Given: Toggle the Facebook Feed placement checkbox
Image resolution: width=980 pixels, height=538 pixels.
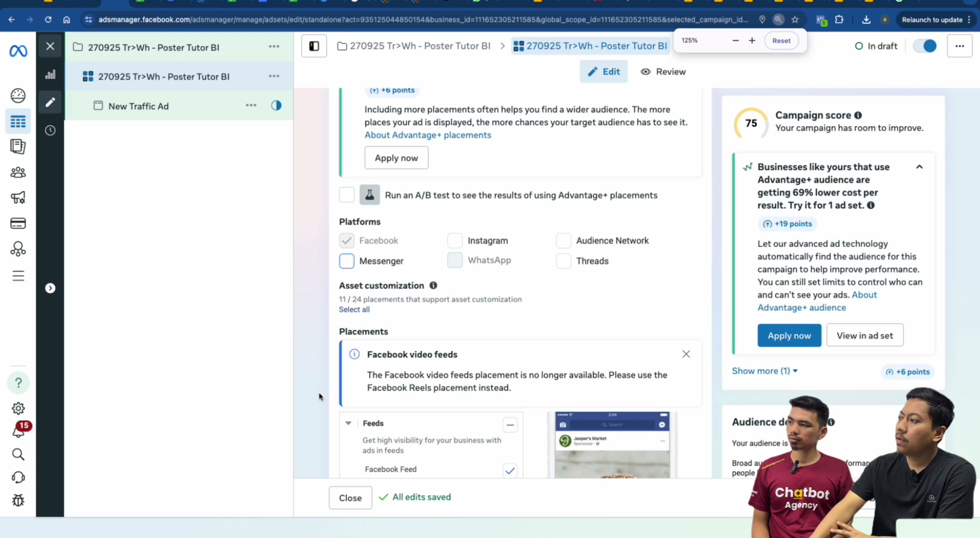Looking at the screenshot, I should coord(510,470).
